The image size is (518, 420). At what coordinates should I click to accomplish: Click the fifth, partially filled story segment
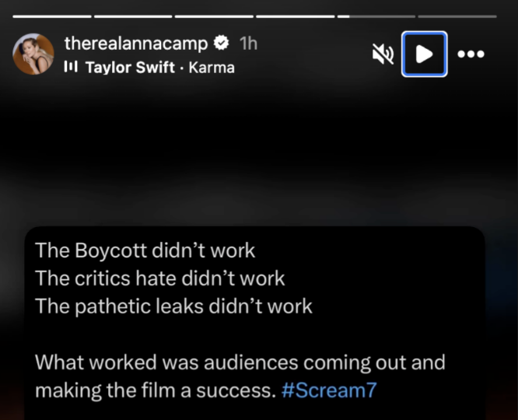[x=376, y=16]
